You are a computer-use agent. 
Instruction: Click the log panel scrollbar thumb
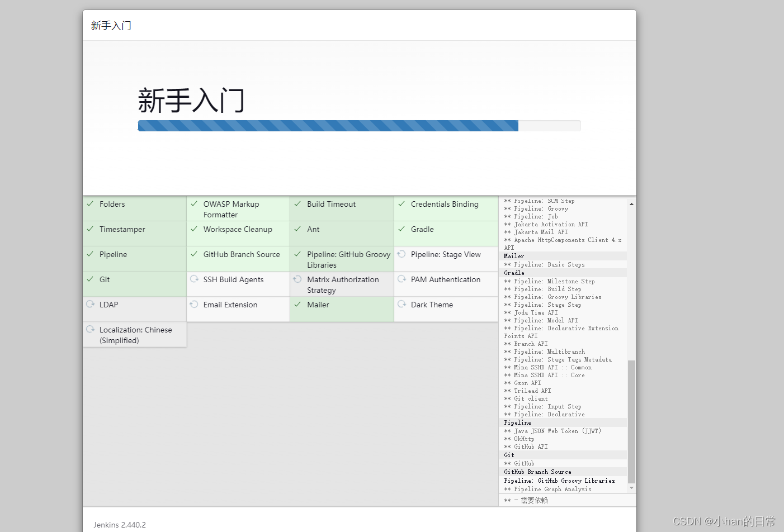point(631,421)
